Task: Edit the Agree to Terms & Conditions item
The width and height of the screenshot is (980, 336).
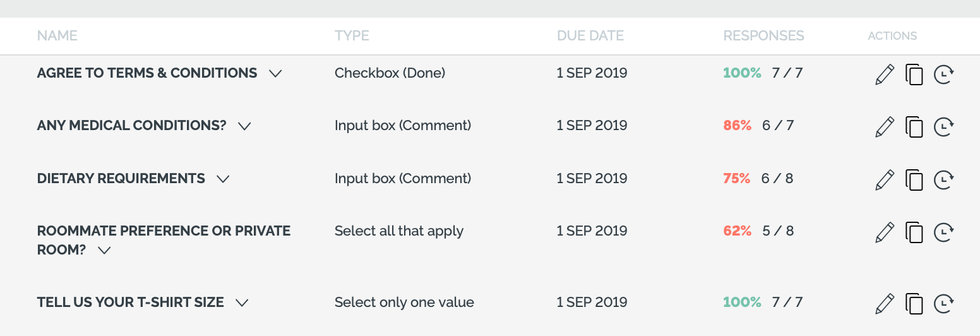Action: click(885, 74)
